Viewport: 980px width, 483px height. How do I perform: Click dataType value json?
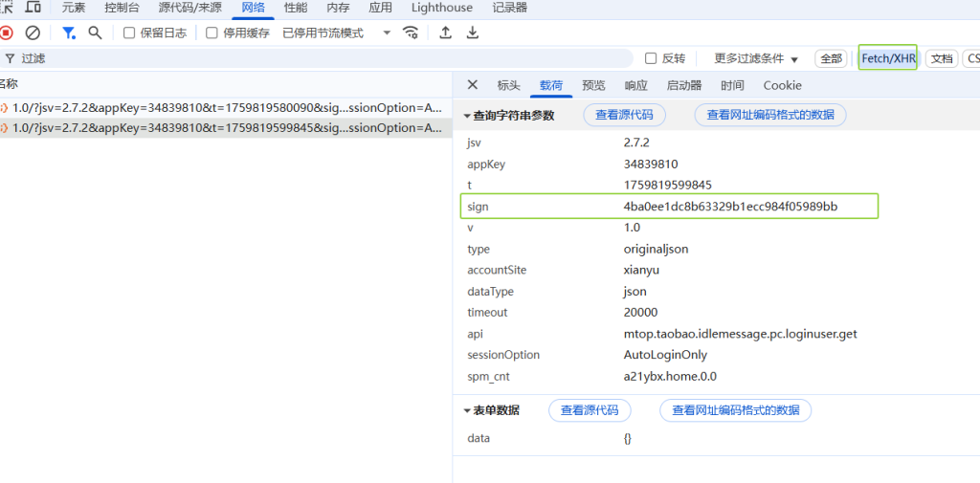pos(635,291)
